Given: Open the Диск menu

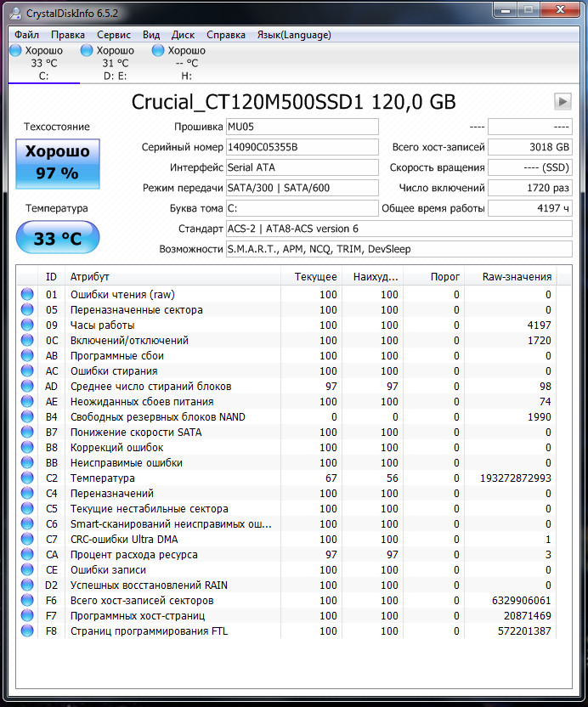Looking at the screenshot, I should tap(183, 35).
